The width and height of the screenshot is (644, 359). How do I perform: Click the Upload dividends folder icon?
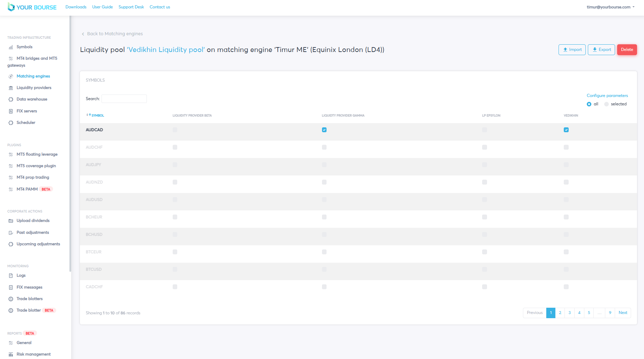[11, 221]
